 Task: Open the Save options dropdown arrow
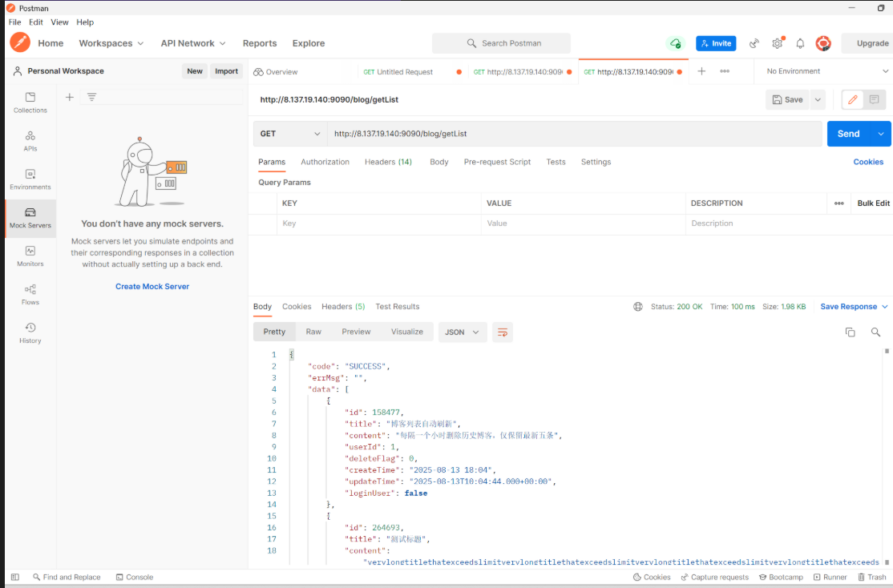point(818,99)
